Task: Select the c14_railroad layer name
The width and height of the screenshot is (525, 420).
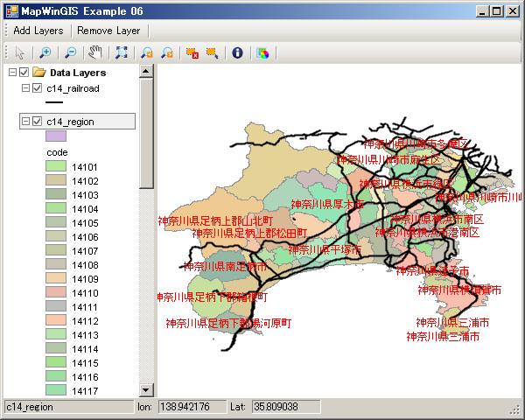Action: click(x=73, y=88)
